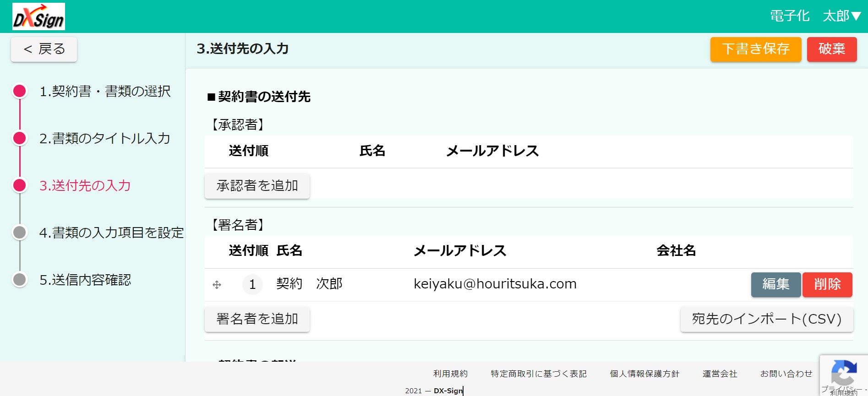The image size is (868, 396).
Task: Click the drag handle icon for signer 1
Action: [x=217, y=285]
